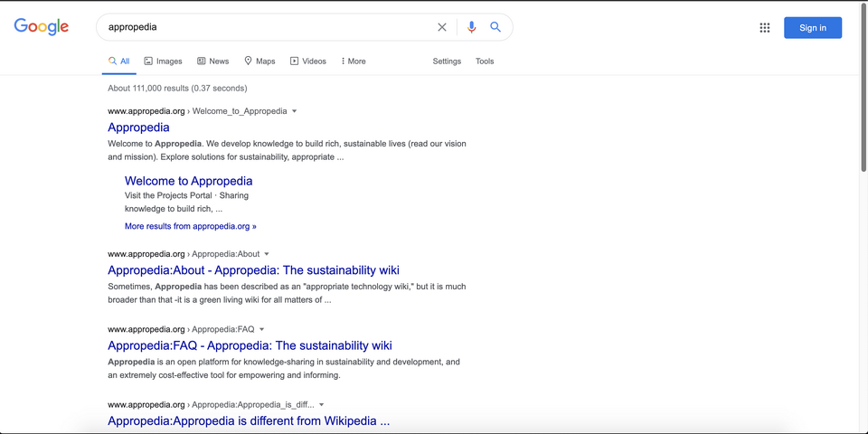Select the All results tab
Image resolution: width=868 pixels, height=434 pixels.
tap(119, 61)
